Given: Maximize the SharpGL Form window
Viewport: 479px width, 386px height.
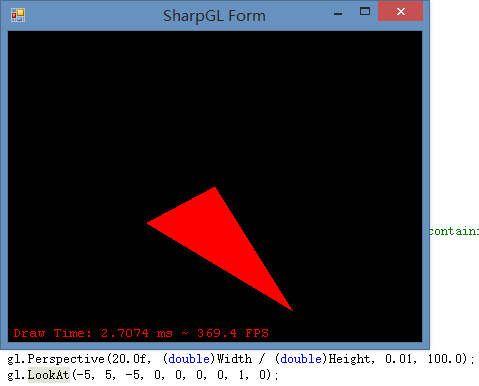Looking at the screenshot, I should (x=365, y=12).
